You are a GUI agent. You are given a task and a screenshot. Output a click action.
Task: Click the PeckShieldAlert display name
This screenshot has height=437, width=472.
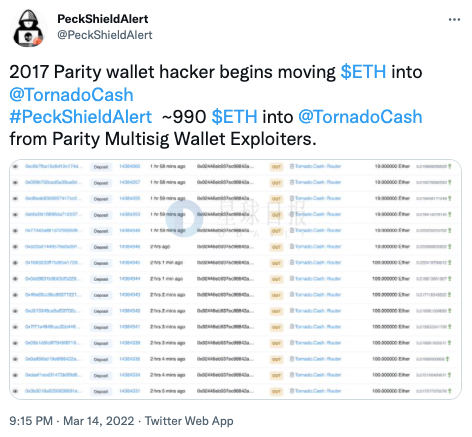(103, 19)
